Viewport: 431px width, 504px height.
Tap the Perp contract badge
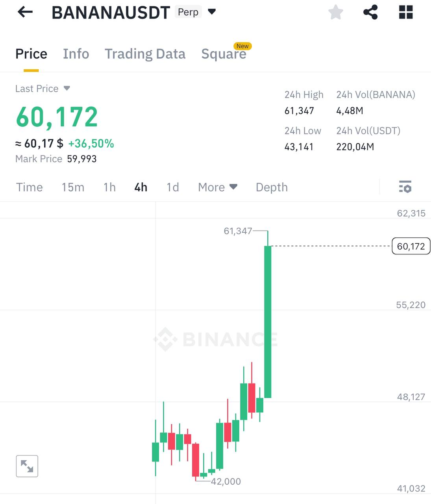click(188, 12)
